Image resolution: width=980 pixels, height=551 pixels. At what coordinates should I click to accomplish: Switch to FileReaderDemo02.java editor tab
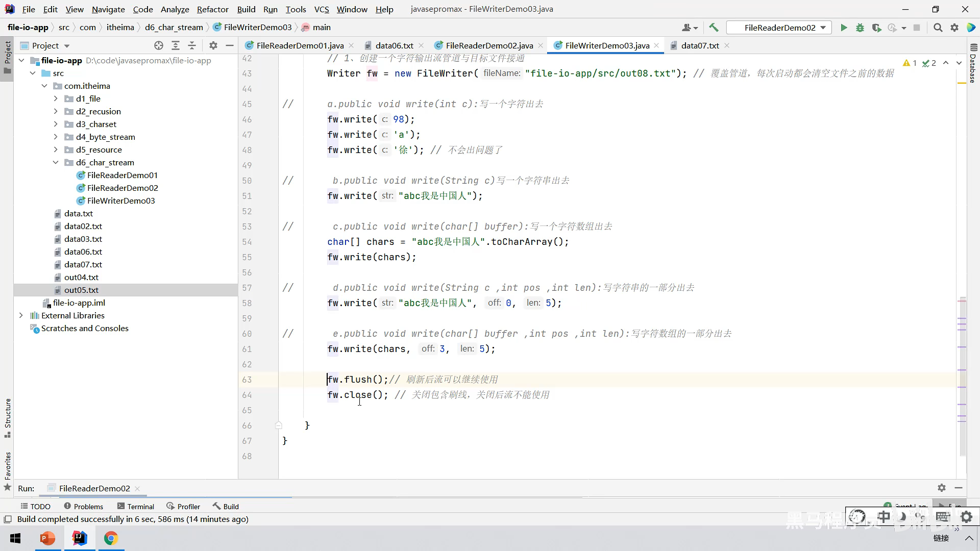click(x=488, y=45)
